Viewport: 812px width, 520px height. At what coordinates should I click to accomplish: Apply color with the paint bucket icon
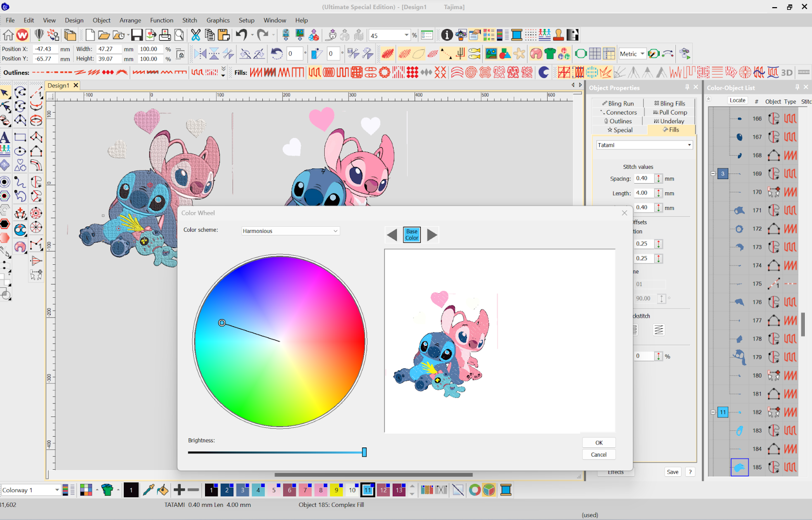pyautogui.click(x=163, y=490)
